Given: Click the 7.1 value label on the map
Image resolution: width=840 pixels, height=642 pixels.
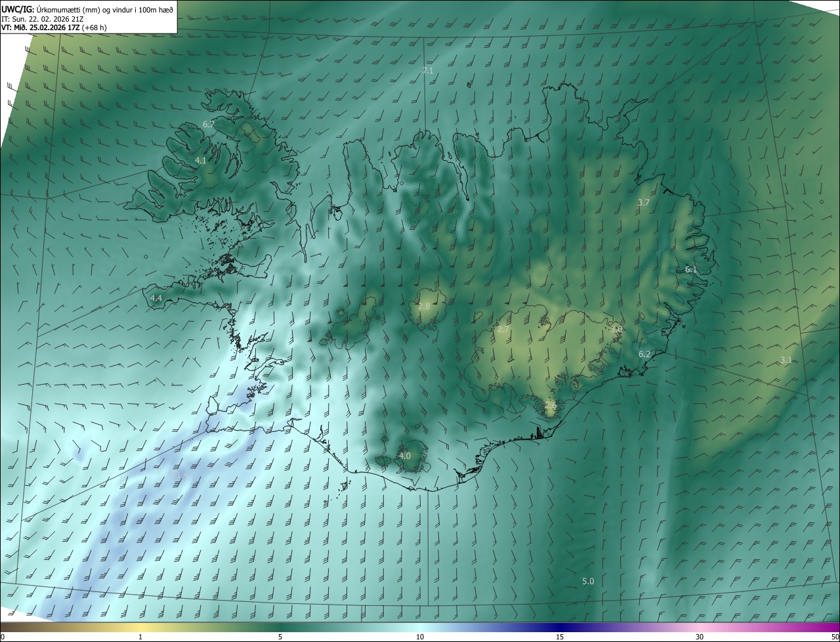Looking at the screenshot, I should 428,70.
